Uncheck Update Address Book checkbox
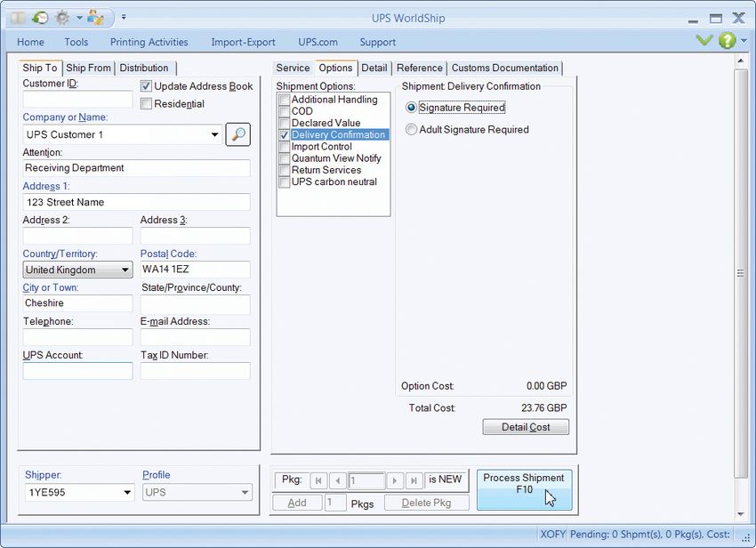The image size is (756, 548). [x=146, y=86]
